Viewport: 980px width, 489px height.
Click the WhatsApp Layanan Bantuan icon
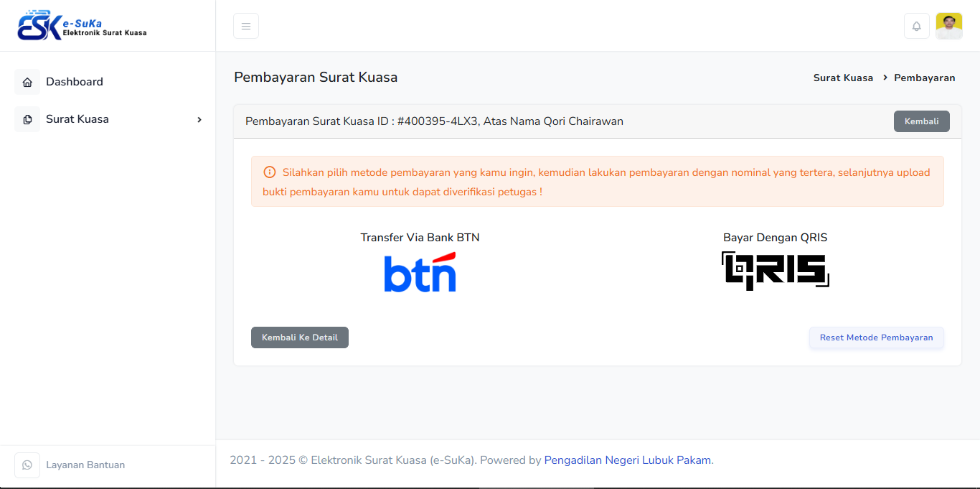coord(27,465)
